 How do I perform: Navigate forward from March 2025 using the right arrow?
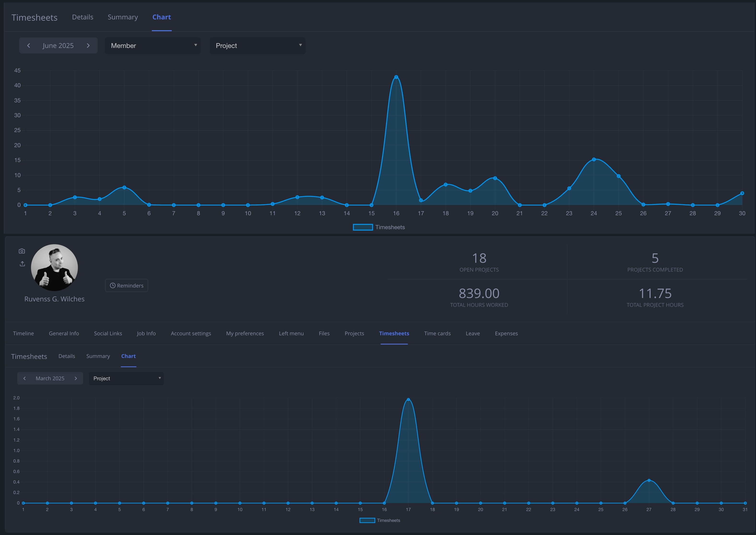[76, 378]
